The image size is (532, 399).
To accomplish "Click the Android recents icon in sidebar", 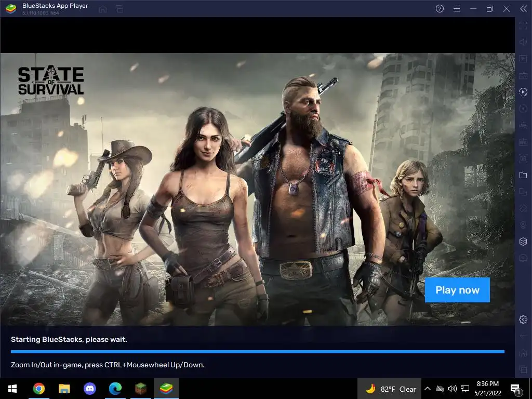I will coord(523,369).
